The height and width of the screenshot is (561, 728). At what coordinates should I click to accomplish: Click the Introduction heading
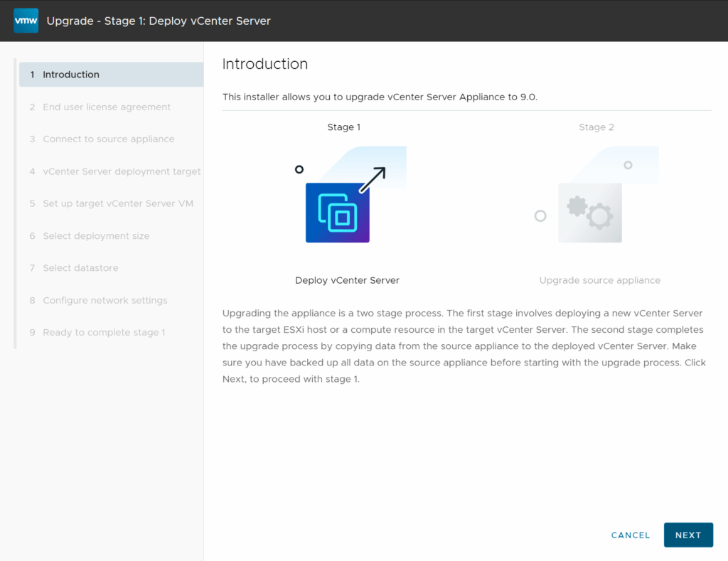(x=265, y=64)
